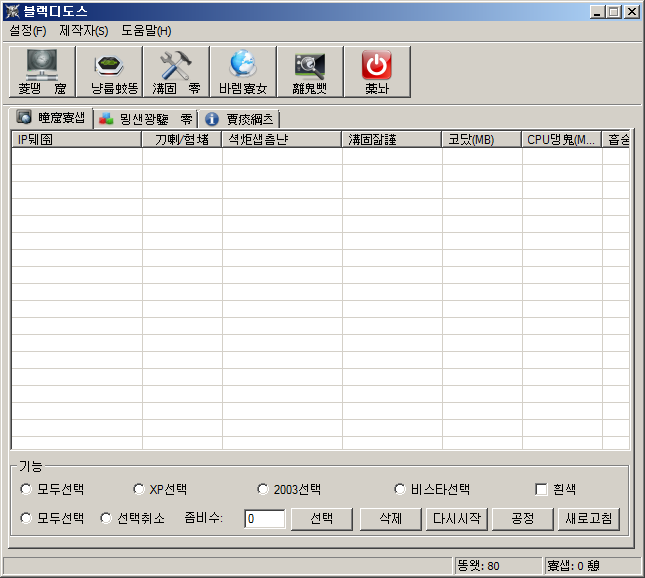Screen dimensions: 645x578
Task: Select the first tab with camera icon
Action: 51,118
